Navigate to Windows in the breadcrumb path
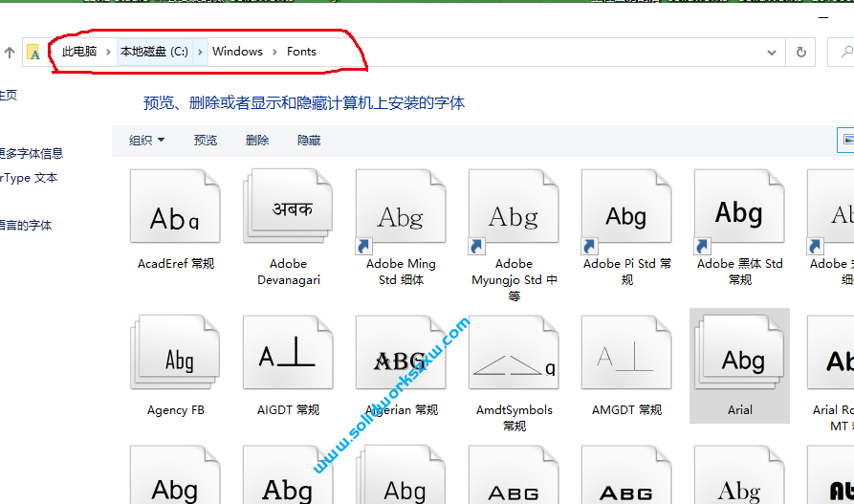 pyautogui.click(x=237, y=52)
